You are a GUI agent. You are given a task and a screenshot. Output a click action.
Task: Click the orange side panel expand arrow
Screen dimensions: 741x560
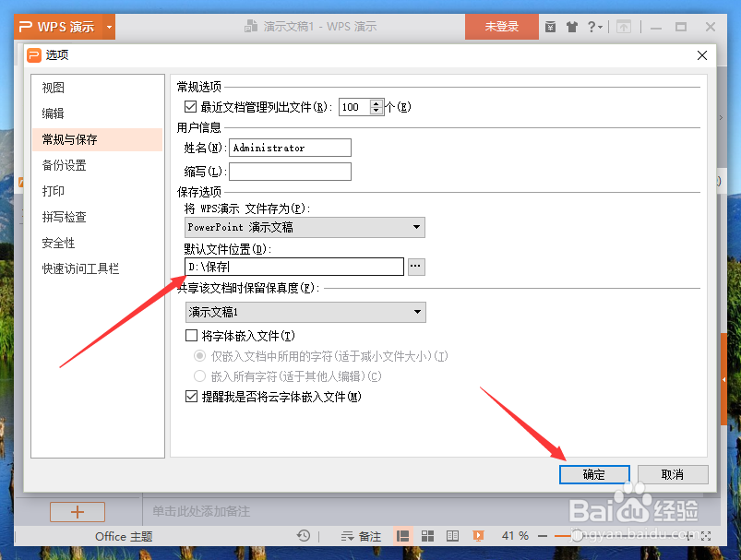pyautogui.click(x=723, y=379)
